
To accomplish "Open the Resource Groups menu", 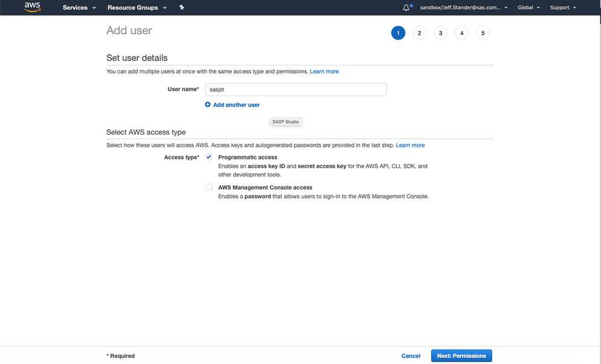I will tap(137, 8).
